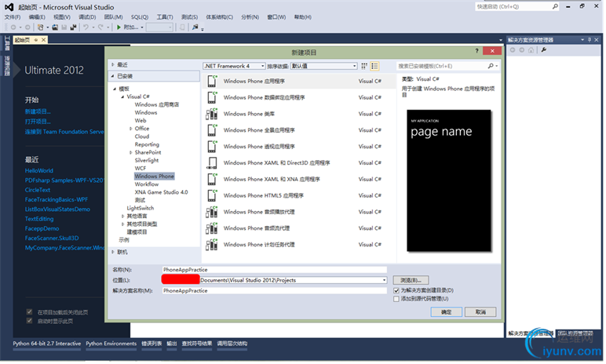Click search icon in installed templates box
This screenshot has width=606, height=364.
[x=491, y=66]
